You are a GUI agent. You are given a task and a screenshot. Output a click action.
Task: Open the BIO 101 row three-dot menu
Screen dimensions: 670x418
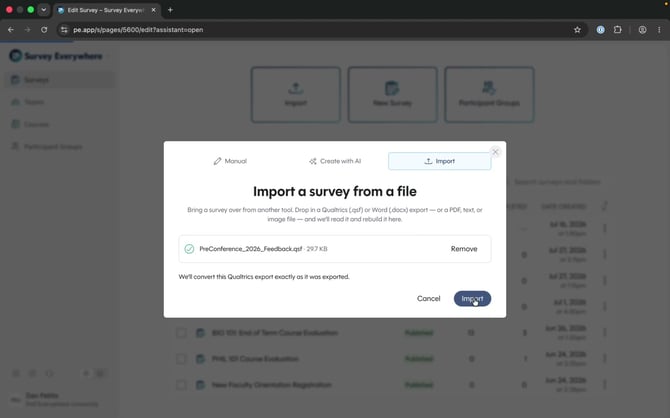point(605,333)
